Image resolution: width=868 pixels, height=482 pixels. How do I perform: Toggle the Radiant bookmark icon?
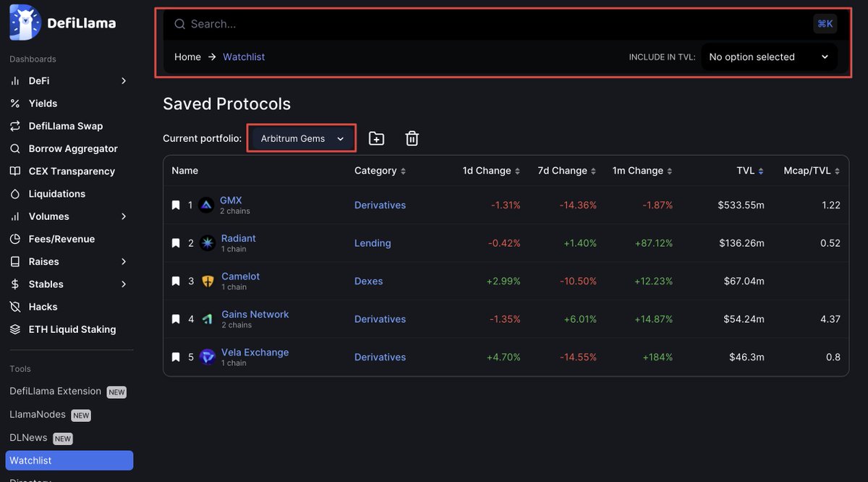[x=176, y=243]
